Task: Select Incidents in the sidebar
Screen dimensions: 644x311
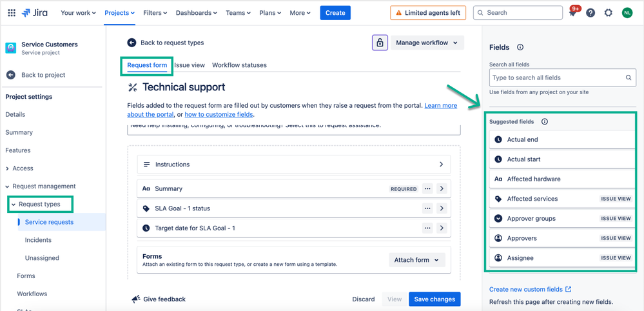Action: pyautogui.click(x=38, y=240)
